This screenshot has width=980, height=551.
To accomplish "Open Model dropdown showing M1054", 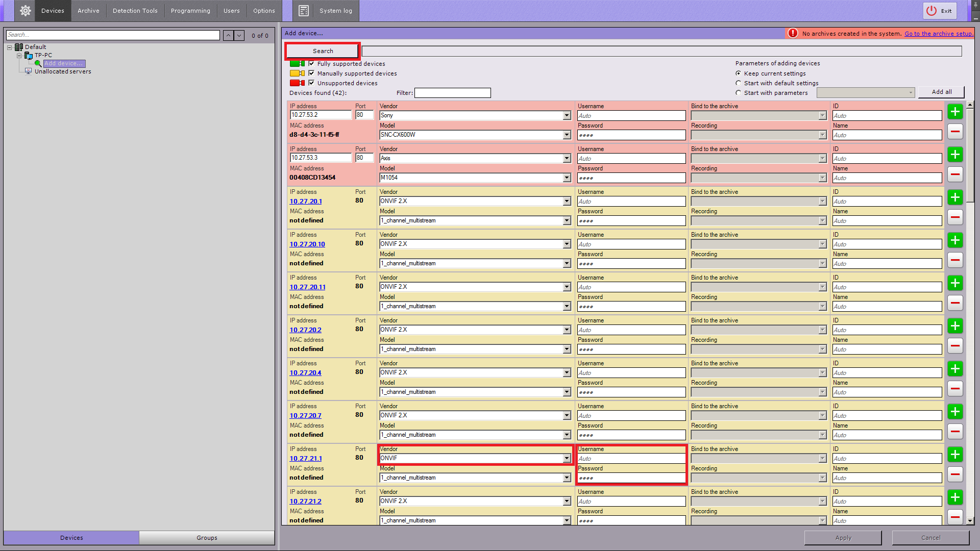I will coord(567,178).
